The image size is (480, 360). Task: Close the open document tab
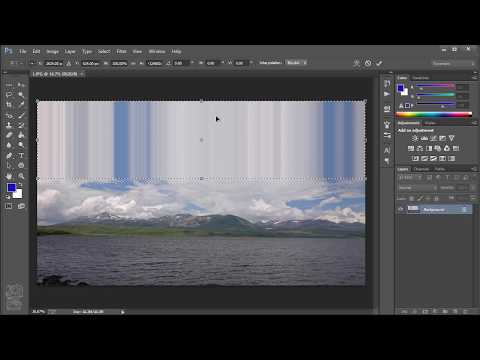pos(82,74)
